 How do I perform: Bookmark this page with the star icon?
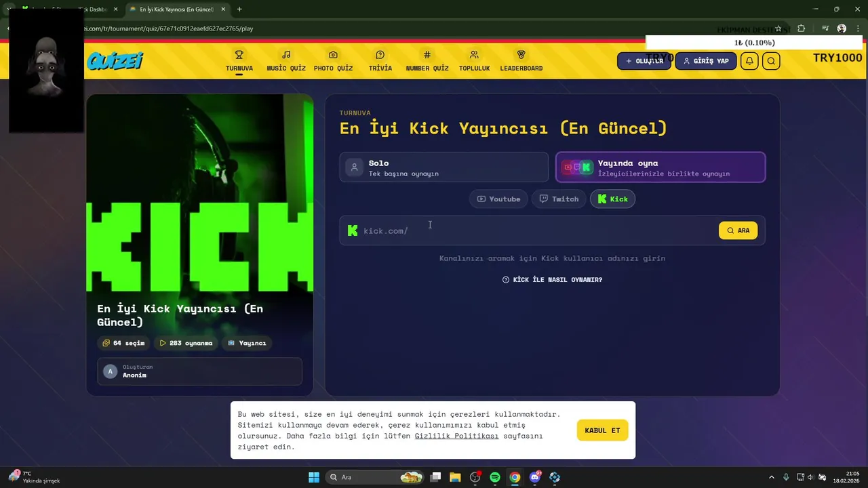tap(778, 28)
